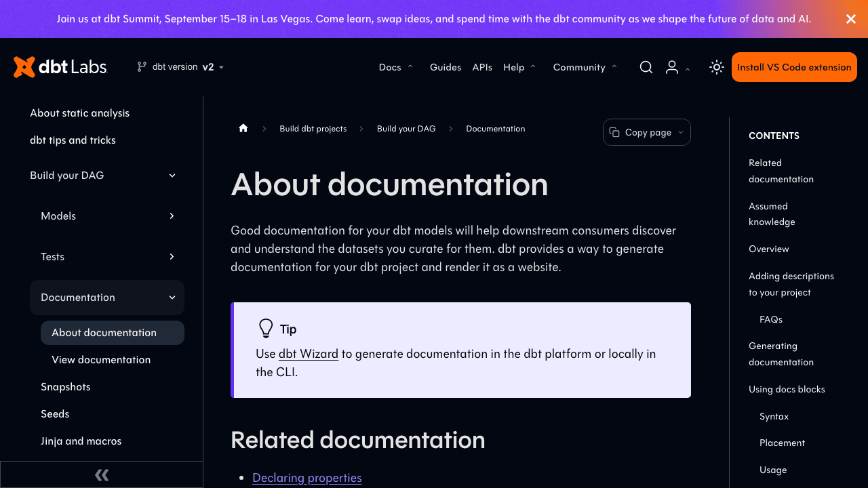Image resolution: width=868 pixels, height=488 pixels.
Task: Jump to Using docs blocks in contents
Action: point(787,389)
